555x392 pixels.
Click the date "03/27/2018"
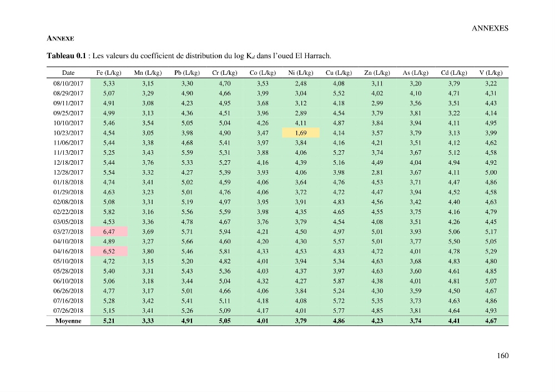(x=68, y=232)
